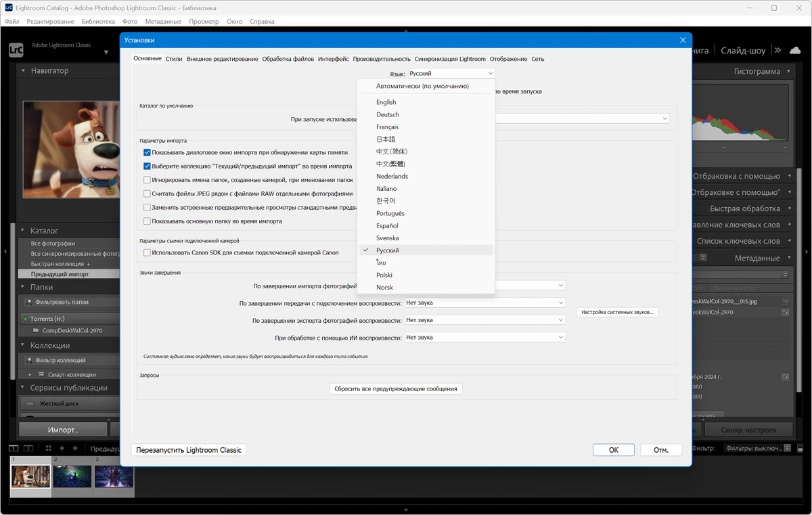Click the metadata action icon beside file name

(x=785, y=302)
